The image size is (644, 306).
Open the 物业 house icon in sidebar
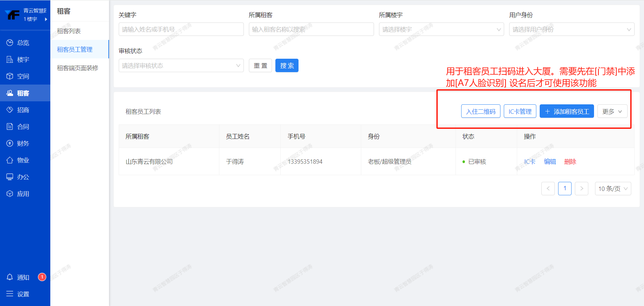coord(10,160)
